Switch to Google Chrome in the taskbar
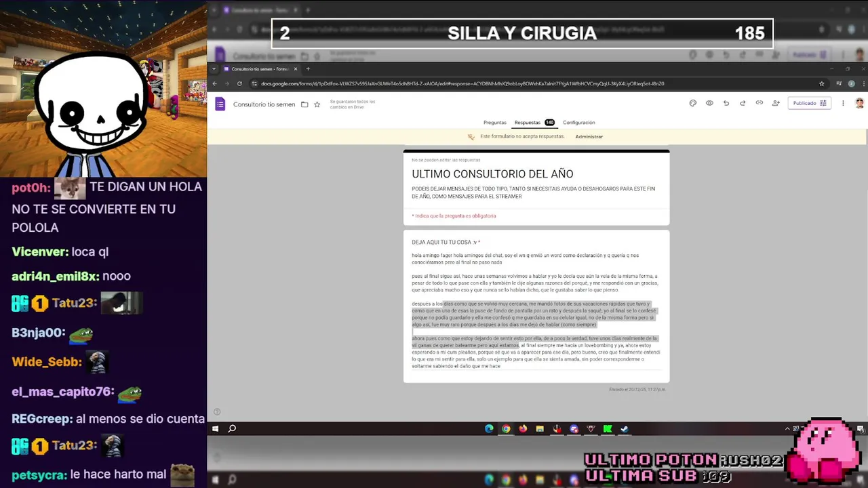Viewport: 868px width, 488px height. pos(506,428)
